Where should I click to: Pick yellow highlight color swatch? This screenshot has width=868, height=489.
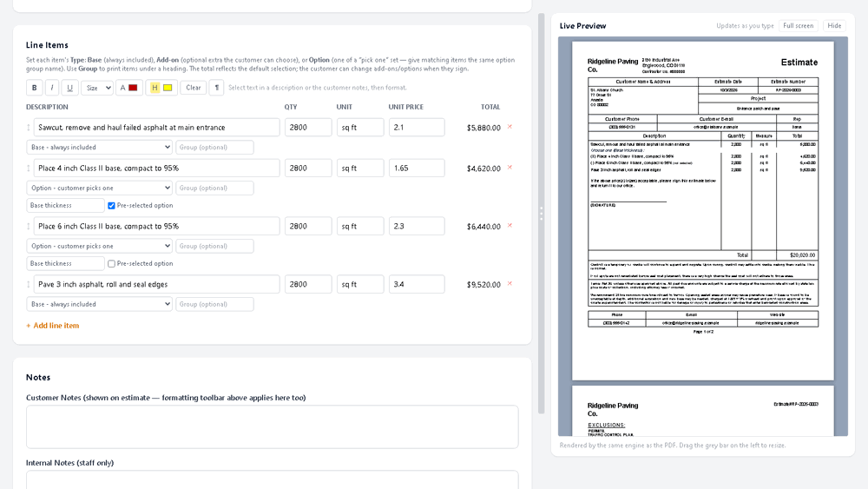[168, 88]
